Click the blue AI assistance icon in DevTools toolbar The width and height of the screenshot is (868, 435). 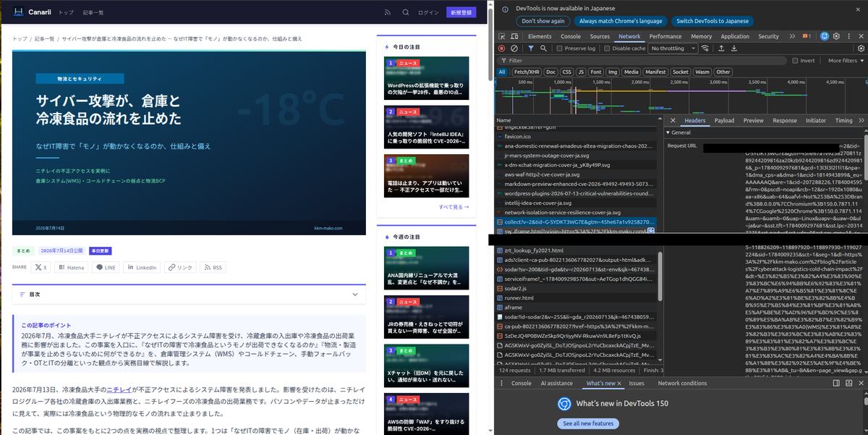[824, 36]
